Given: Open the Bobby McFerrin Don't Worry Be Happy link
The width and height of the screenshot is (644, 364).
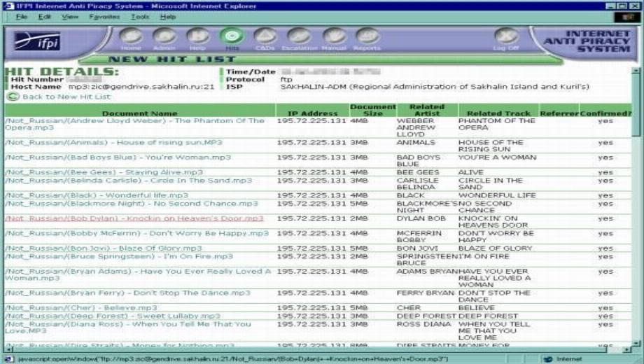Looking at the screenshot, I should click(136, 233).
